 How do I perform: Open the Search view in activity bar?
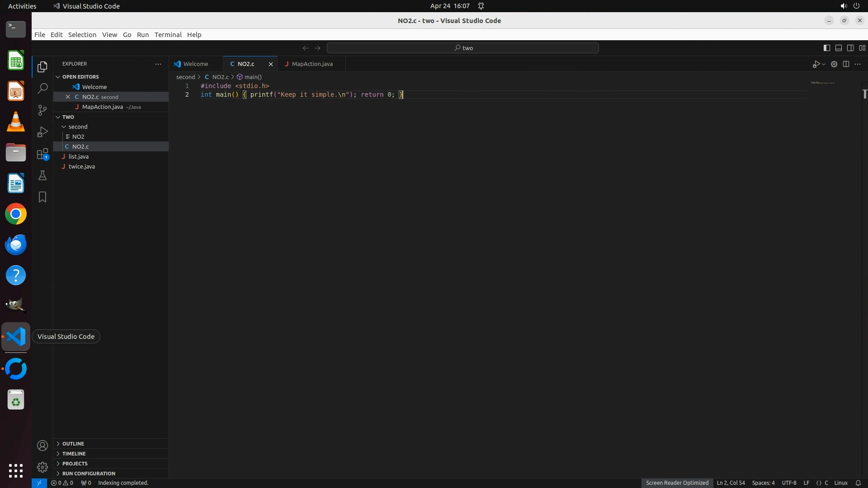pyautogui.click(x=42, y=89)
